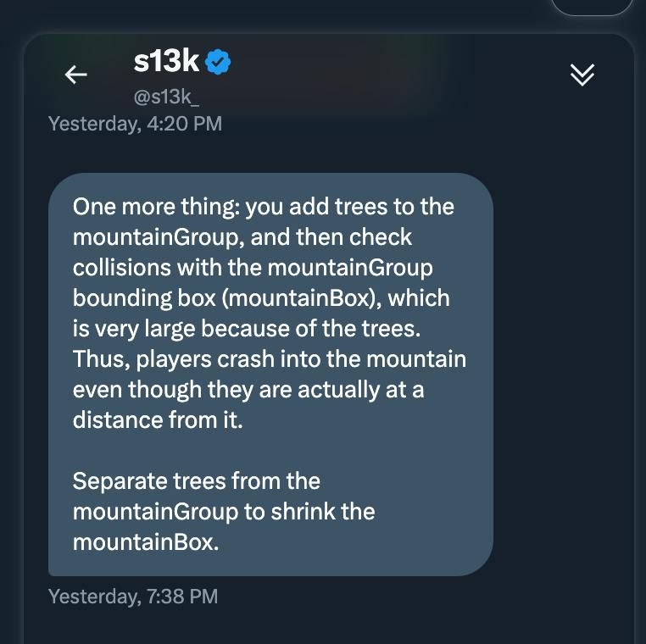Click "Separate trees from the" line
The image size is (646, 644).
197,481
